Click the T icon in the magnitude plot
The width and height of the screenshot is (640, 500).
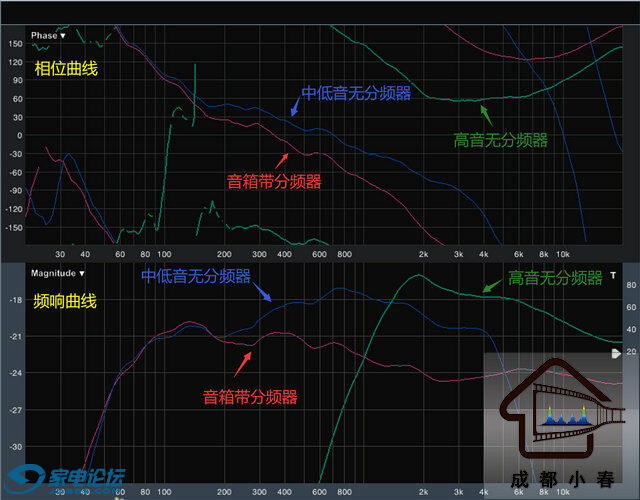point(613,274)
